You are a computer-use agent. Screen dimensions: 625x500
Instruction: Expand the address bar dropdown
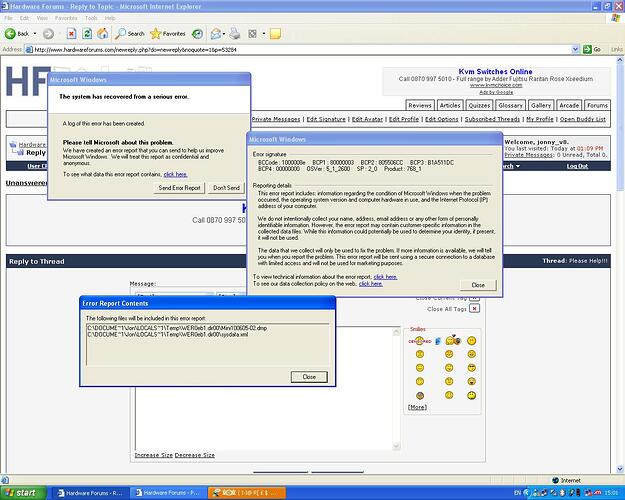[575, 49]
